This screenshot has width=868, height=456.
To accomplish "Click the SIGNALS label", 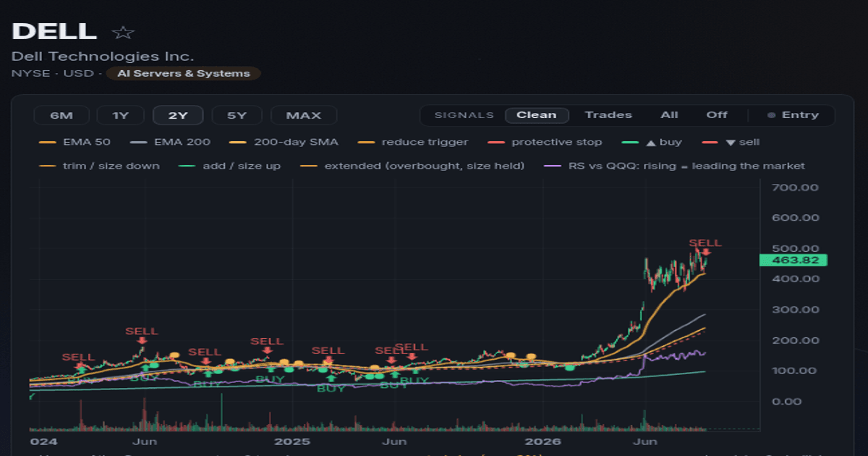I will [x=464, y=115].
